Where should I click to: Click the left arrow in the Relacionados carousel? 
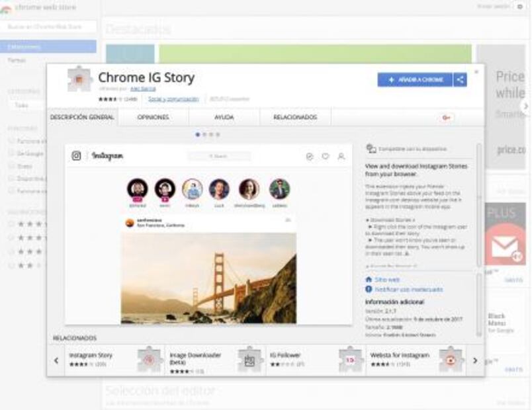point(55,359)
